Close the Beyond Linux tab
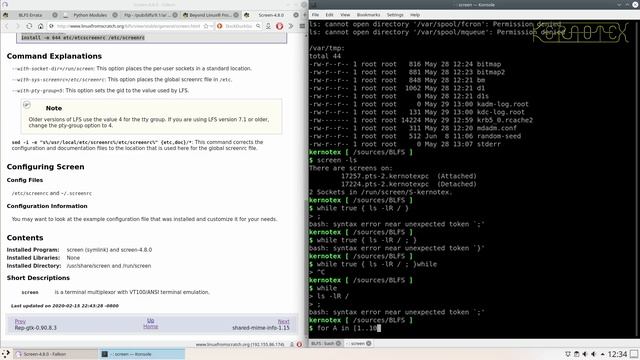The width and height of the screenshot is (640, 360). click(x=236, y=15)
